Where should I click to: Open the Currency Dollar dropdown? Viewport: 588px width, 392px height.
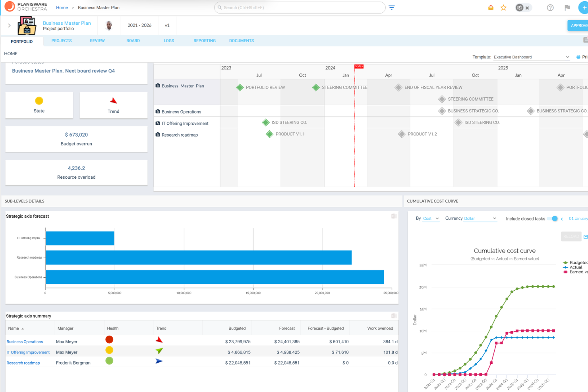click(x=480, y=218)
